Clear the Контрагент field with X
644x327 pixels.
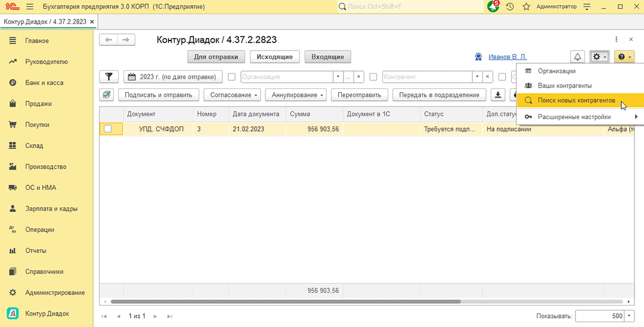488,77
